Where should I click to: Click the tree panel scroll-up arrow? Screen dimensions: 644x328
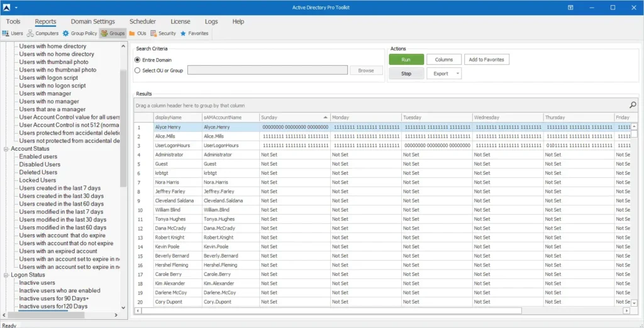pyautogui.click(x=123, y=46)
